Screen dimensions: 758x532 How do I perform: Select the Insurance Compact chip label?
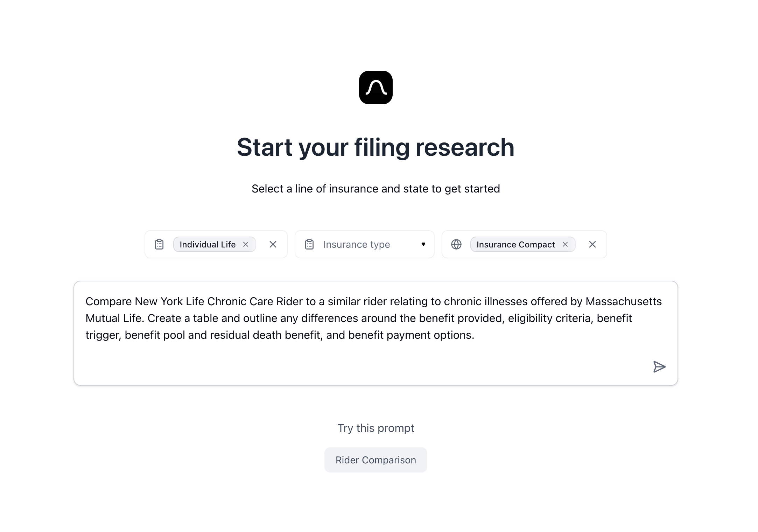515,244
